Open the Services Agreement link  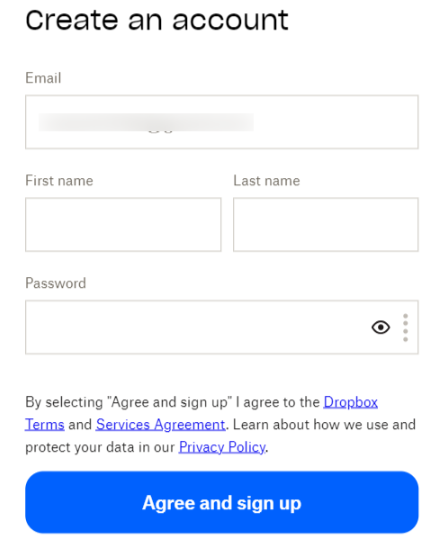pos(161,424)
